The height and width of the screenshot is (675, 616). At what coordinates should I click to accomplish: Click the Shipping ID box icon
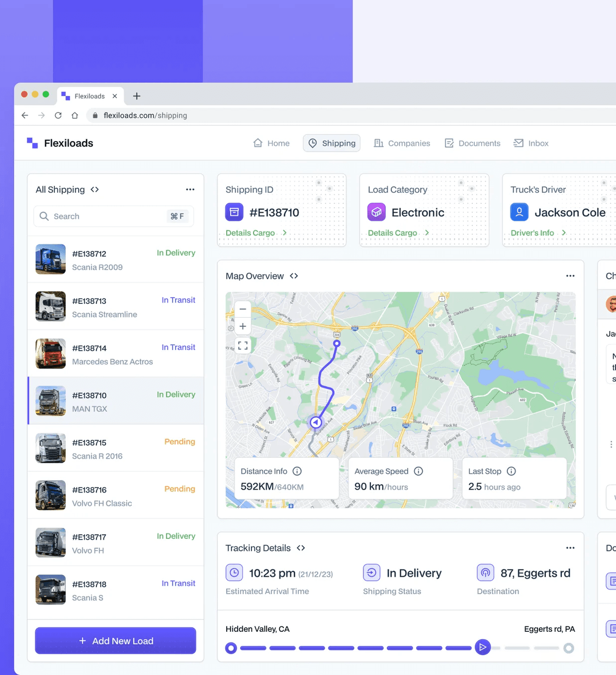[x=234, y=212]
